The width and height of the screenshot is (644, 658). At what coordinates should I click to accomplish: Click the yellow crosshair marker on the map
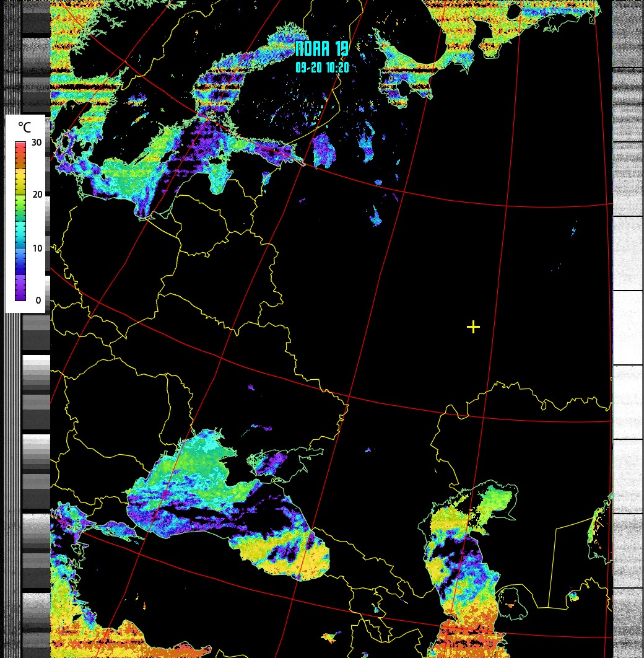click(473, 327)
